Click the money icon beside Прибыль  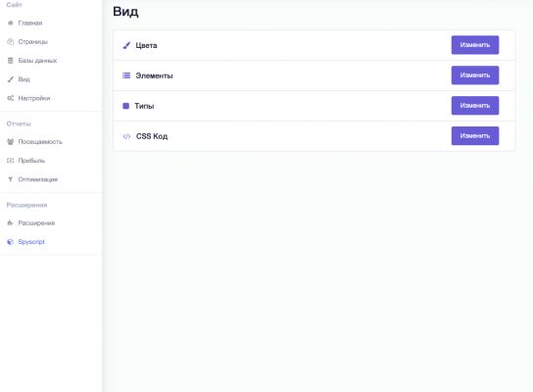point(11,161)
